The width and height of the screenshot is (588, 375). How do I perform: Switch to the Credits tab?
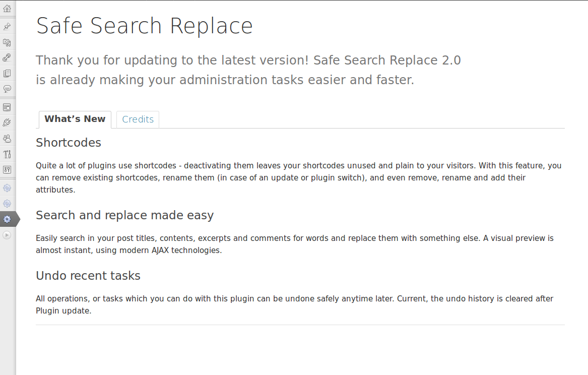(x=138, y=119)
